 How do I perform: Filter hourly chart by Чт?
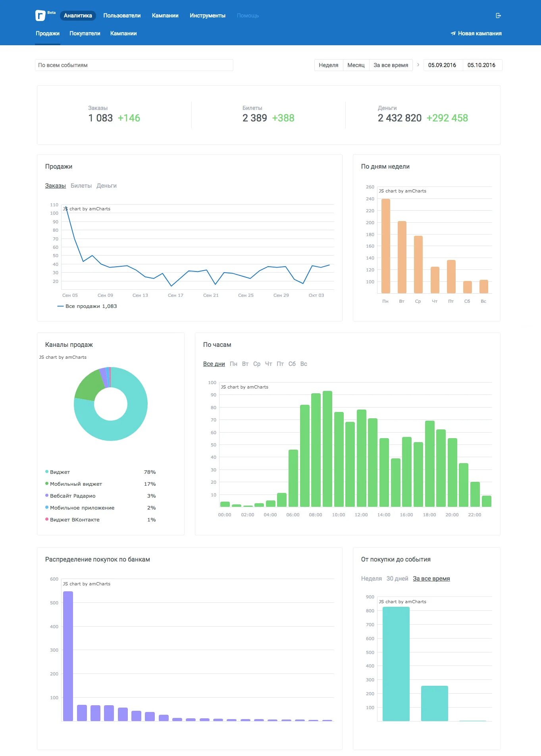tap(269, 364)
